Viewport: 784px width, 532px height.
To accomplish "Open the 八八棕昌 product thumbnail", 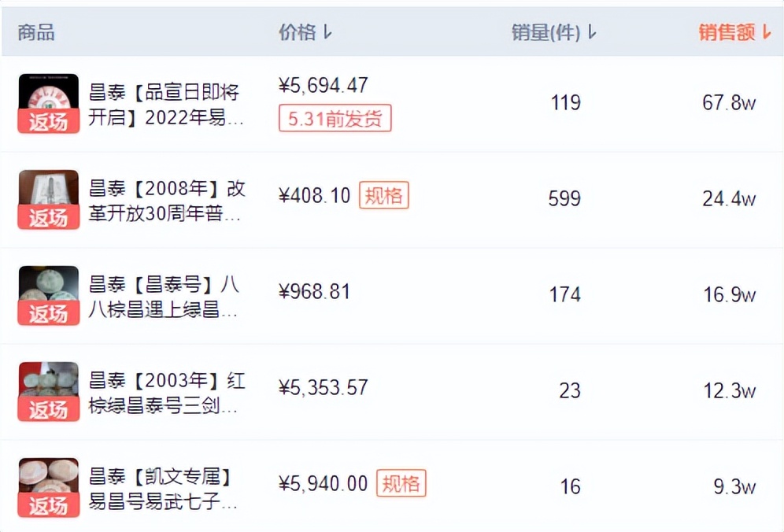I will [x=49, y=295].
